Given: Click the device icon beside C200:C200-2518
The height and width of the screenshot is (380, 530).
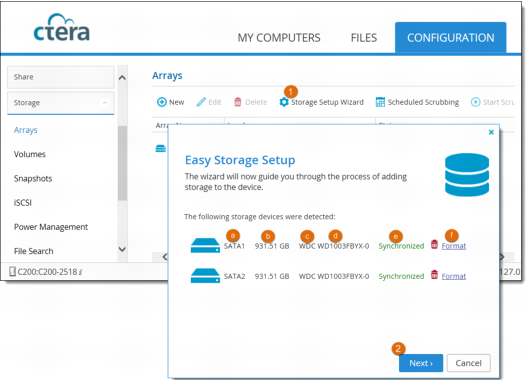Looking at the screenshot, I should 12,271.
